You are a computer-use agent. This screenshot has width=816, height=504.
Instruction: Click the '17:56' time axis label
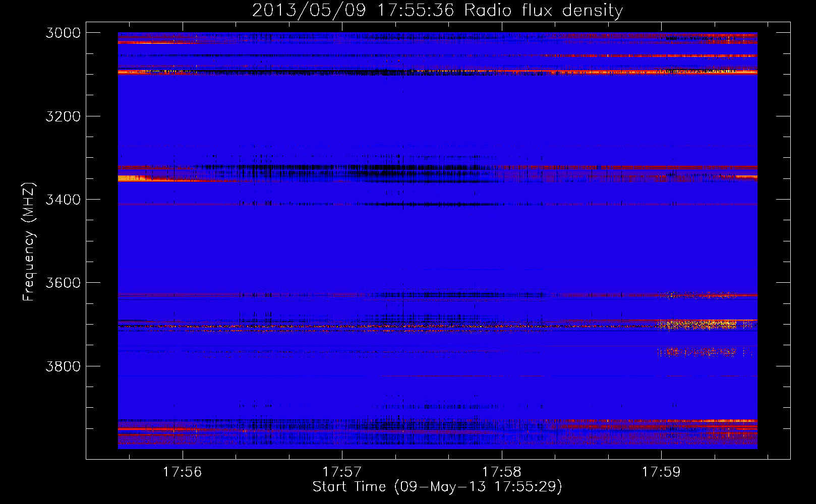click(x=182, y=472)
